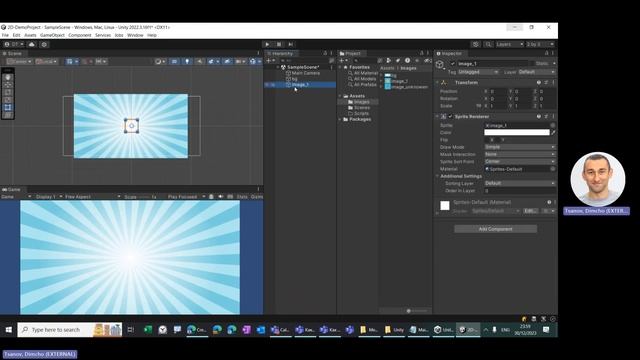Open Draw Mode dropdown

pyautogui.click(x=520, y=147)
